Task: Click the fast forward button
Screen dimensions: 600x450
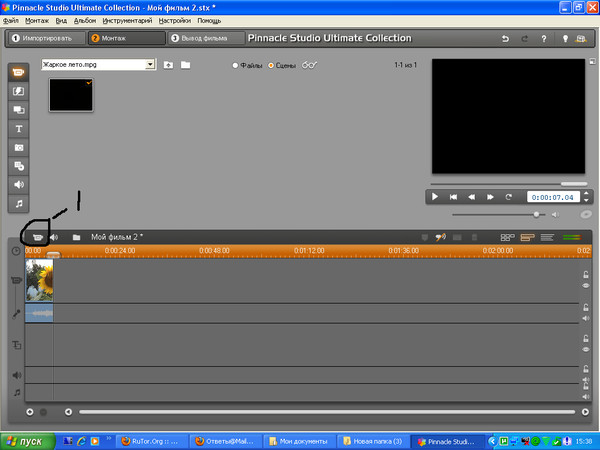Action: [x=490, y=197]
